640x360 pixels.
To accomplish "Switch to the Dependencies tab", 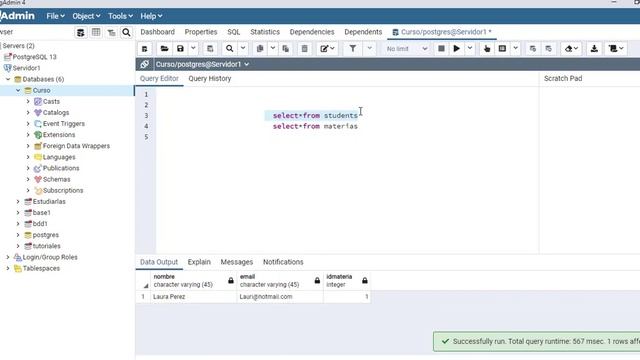I will click(312, 32).
